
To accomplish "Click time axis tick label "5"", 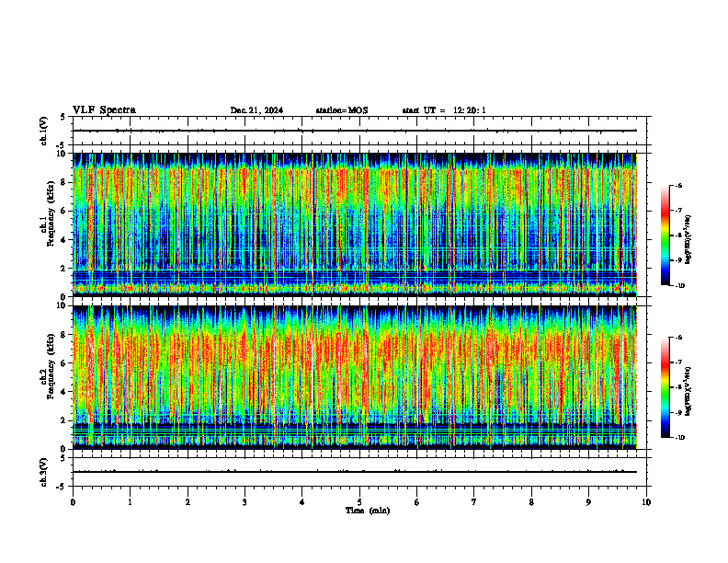I will click(x=359, y=502).
